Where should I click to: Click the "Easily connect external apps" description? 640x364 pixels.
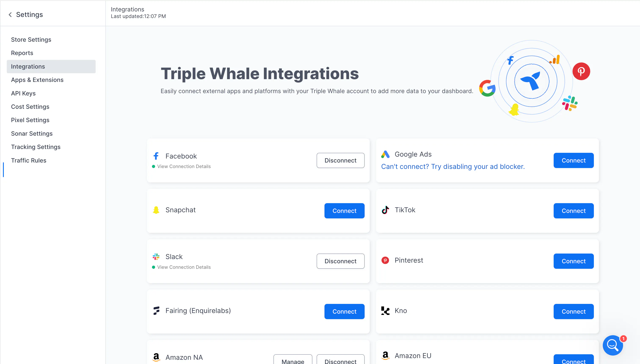pyautogui.click(x=317, y=91)
